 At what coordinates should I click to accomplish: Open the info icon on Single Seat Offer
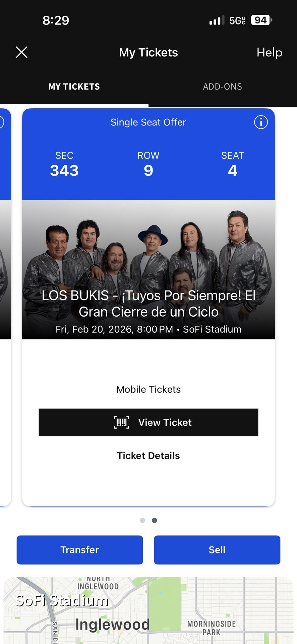261,122
